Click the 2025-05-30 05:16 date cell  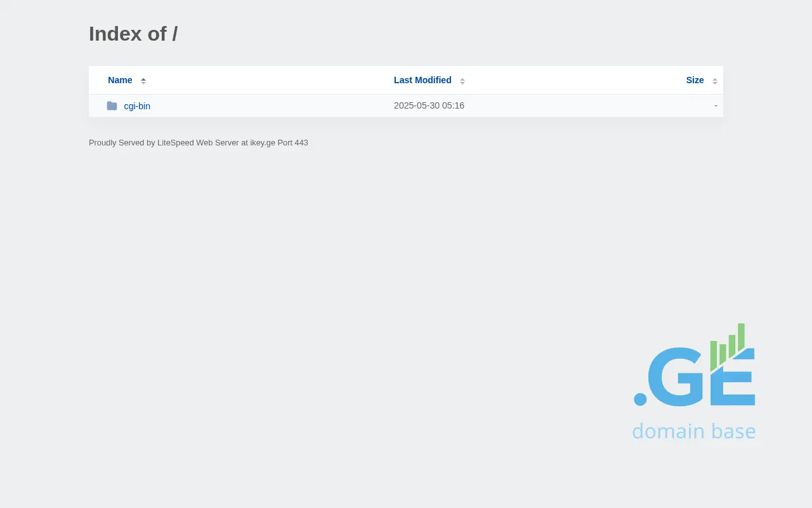429,105
